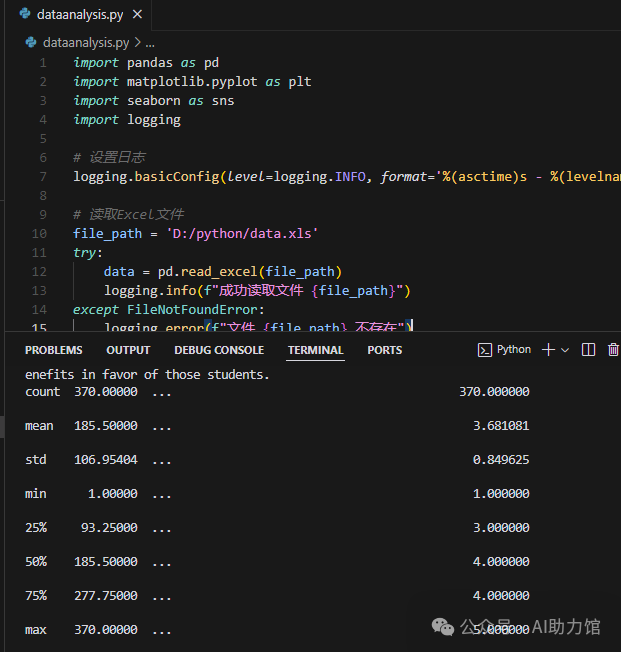This screenshot has height=652, width=621.
Task: Open the launch profile dropdown chevron
Action: pyautogui.click(x=565, y=350)
